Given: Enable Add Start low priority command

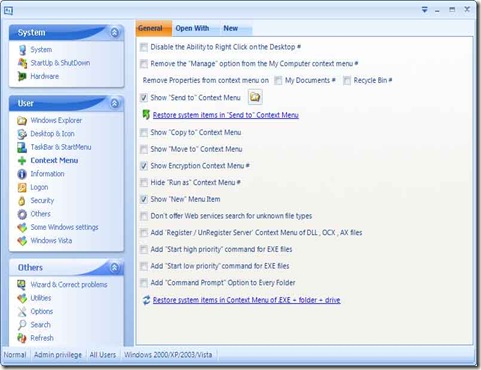Looking at the screenshot, I should [x=144, y=266].
